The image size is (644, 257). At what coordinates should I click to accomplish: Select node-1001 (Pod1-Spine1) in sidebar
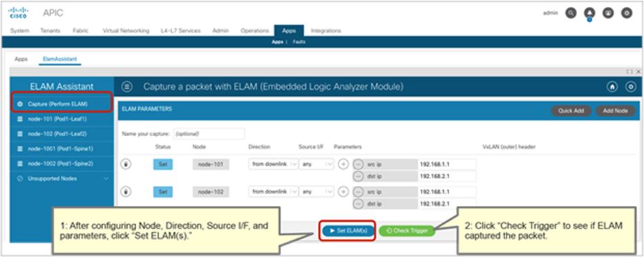pos(61,149)
